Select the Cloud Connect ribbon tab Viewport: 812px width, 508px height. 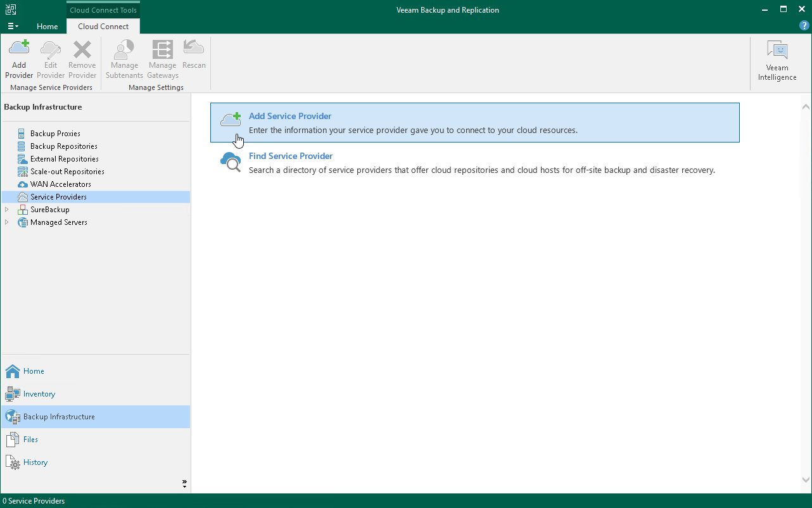pos(103,27)
